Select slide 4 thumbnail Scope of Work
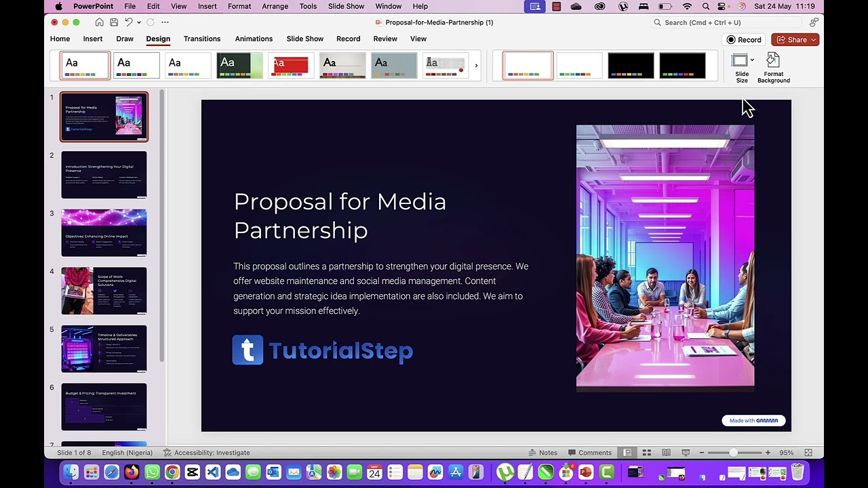 (x=104, y=291)
